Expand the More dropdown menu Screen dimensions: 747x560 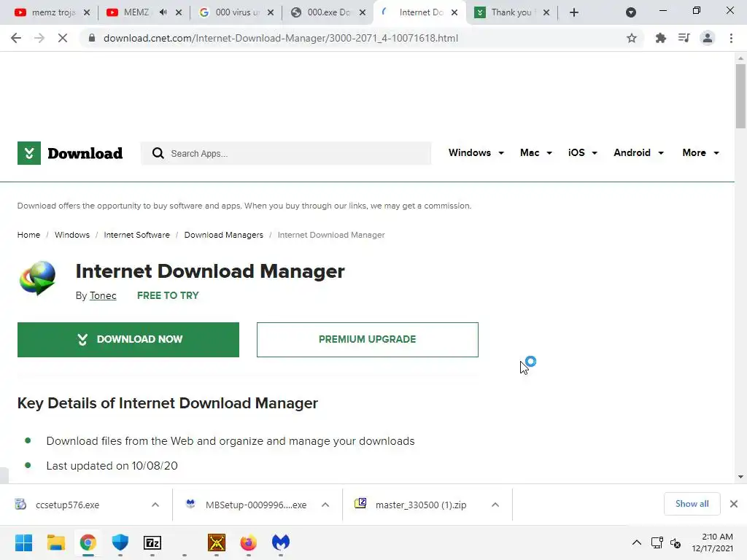(x=701, y=153)
